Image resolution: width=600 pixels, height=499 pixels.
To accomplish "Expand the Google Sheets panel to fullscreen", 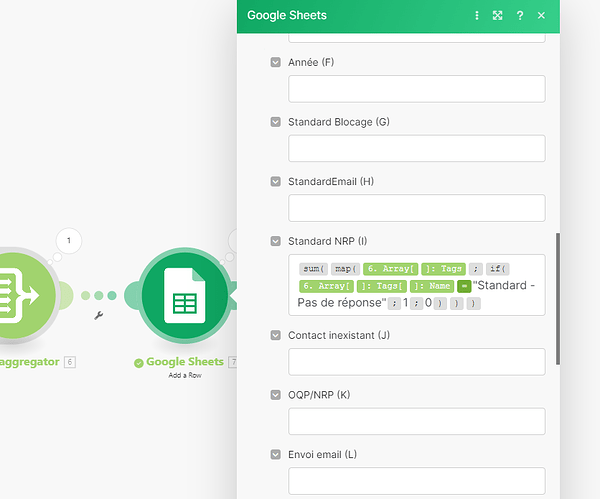I will [497, 15].
